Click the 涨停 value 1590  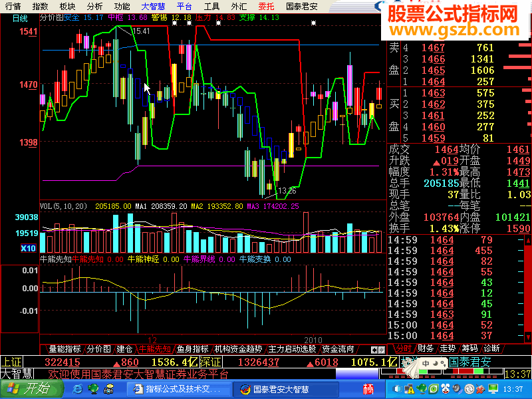click(x=519, y=228)
